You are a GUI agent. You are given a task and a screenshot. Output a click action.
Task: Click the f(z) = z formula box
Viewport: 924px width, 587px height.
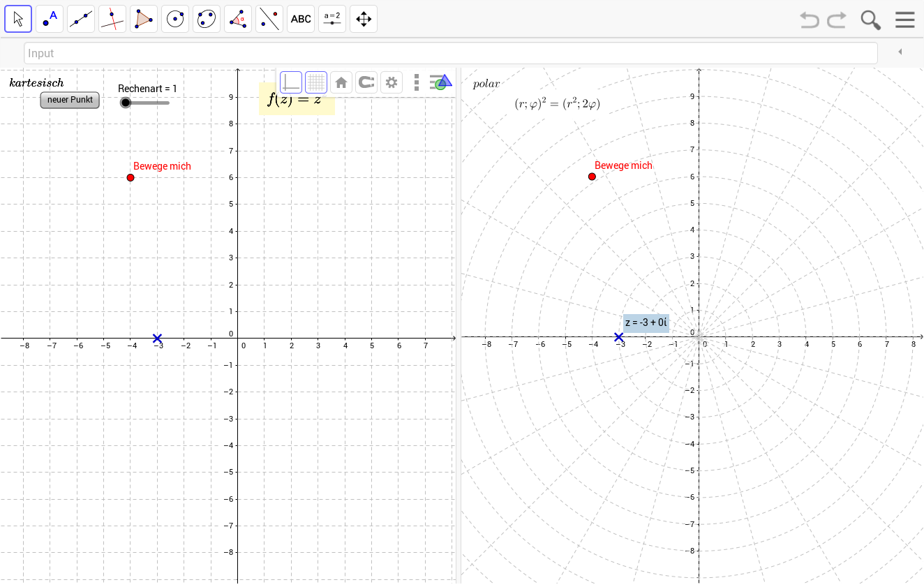point(297,98)
